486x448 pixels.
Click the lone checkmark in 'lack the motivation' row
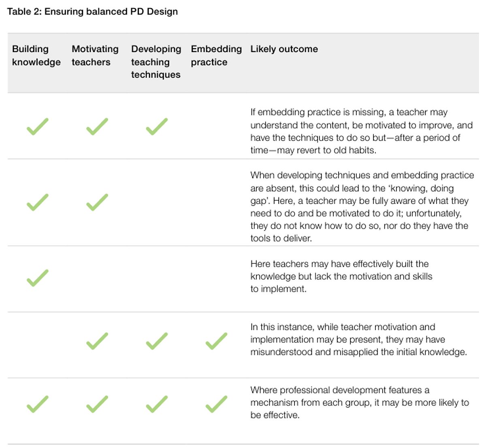pos(37,278)
